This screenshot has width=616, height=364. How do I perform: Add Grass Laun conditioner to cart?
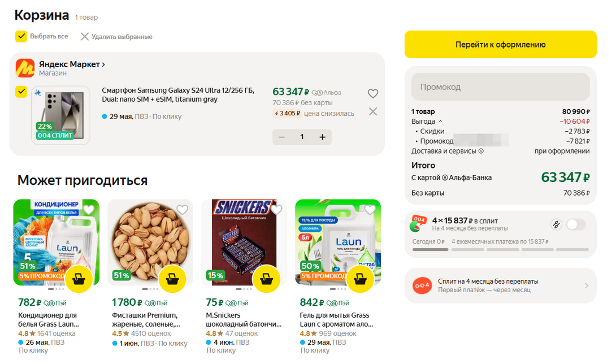79,278
